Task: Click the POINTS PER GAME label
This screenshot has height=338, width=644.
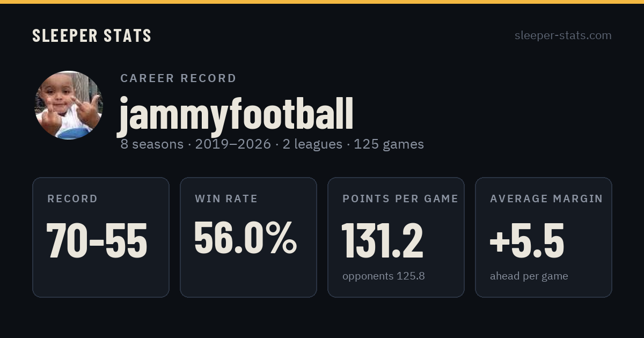Action: [400, 199]
